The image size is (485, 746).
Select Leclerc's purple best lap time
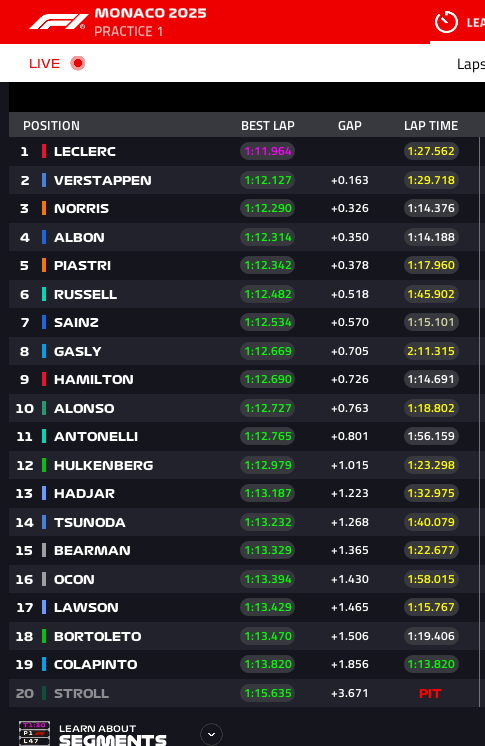click(x=267, y=151)
